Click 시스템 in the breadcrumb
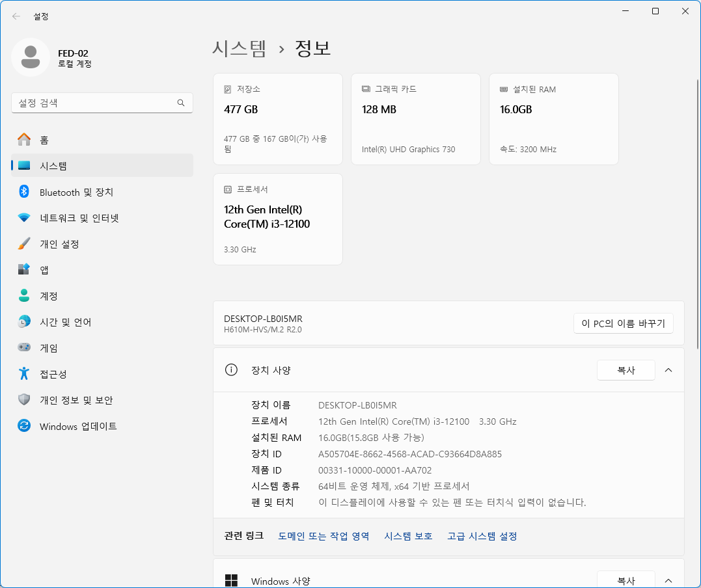Image resolution: width=701 pixels, height=588 pixels. point(239,48)
